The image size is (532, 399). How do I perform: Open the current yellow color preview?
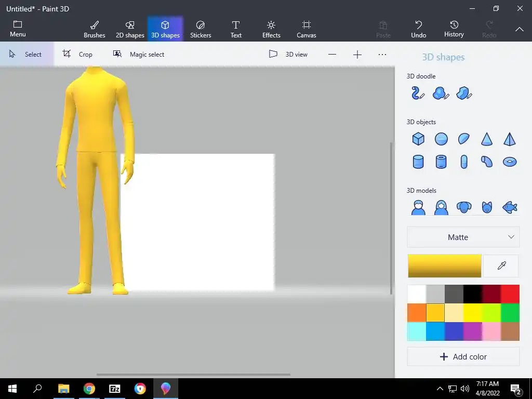(445, 265)
